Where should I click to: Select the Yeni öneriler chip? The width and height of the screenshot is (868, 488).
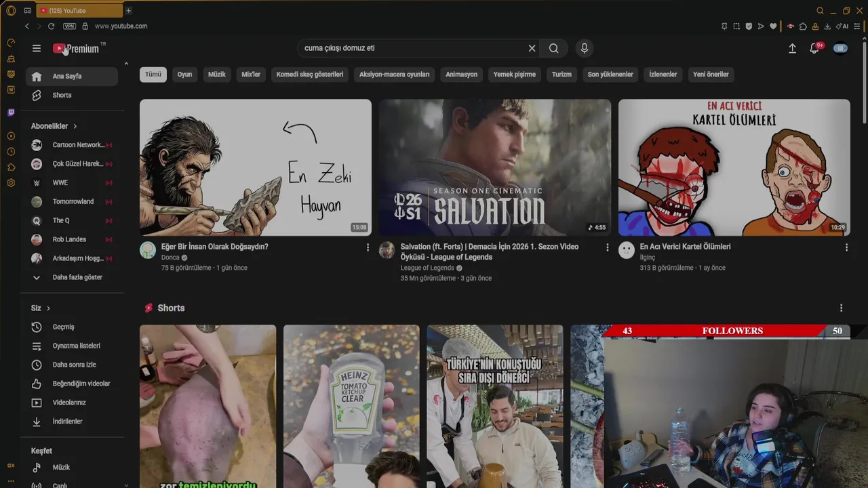(x=711, y=75)
